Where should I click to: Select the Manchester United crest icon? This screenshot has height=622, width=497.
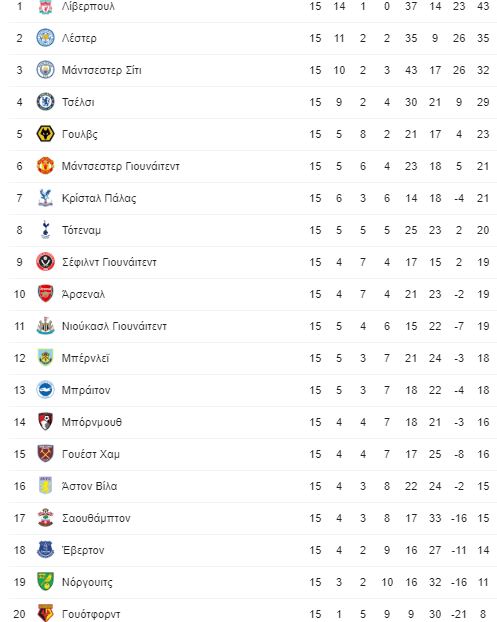(x=45, y=166)
